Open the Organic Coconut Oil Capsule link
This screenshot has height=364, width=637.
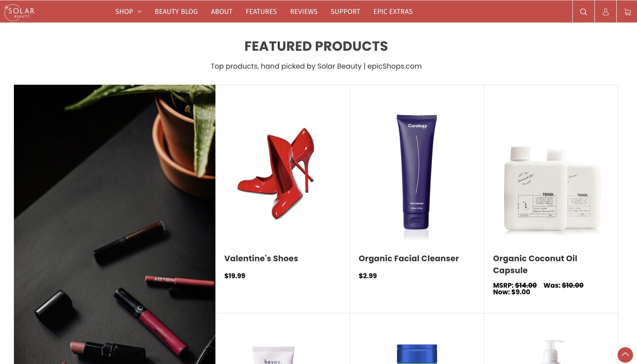click(535, 264)
